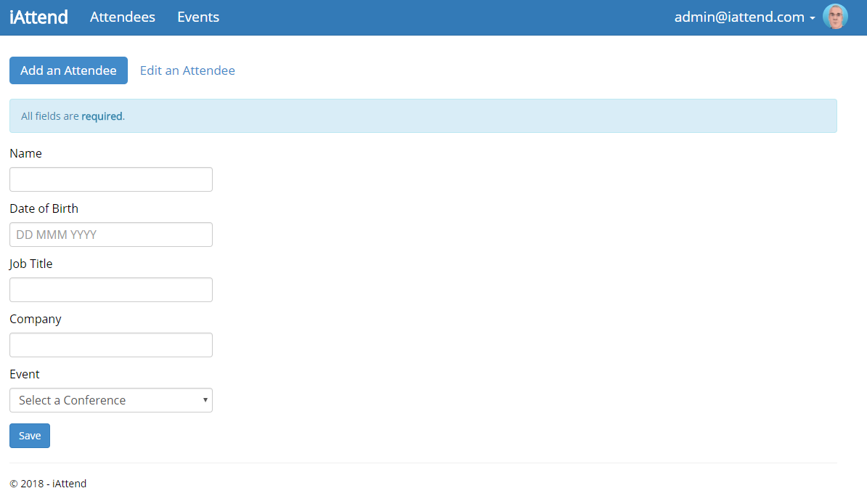Click the Date of Birth field
The height and width of the screenshot is (504, 867).
click(110, 234)
